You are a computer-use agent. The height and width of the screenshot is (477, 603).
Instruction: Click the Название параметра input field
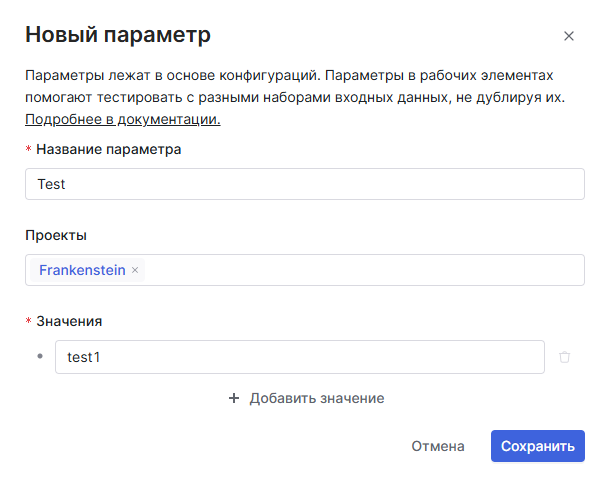pyautogui.click(x=305, y=184)
